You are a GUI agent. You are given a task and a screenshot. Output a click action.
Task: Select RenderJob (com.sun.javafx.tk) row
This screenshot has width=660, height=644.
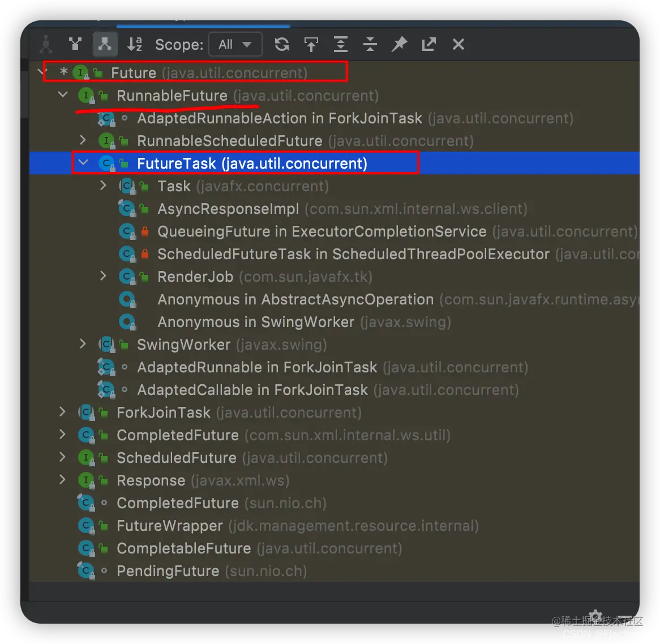coord(334,277)
